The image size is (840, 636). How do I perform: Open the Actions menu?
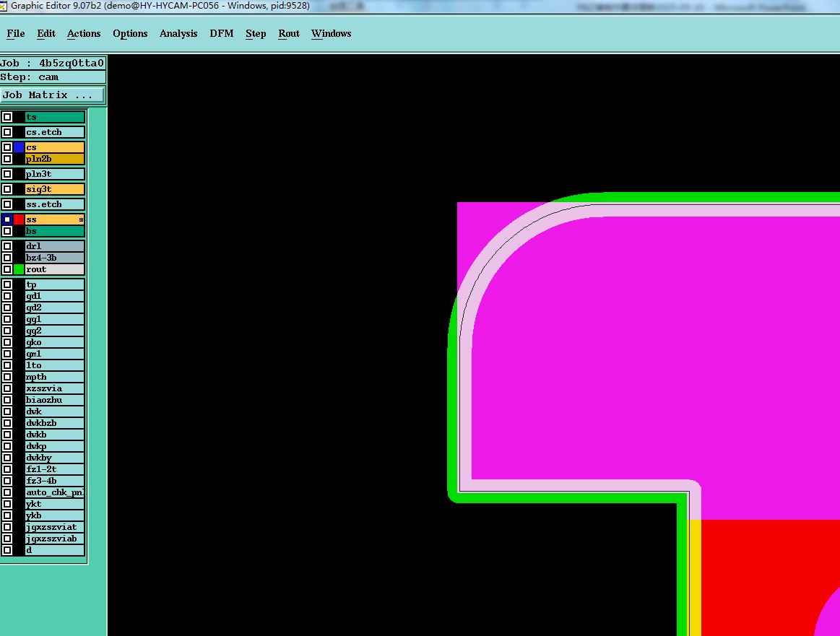[84, 33]
